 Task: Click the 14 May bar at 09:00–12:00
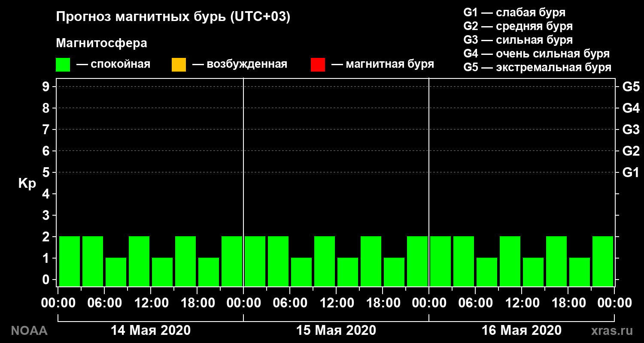(x=139, y=261)
